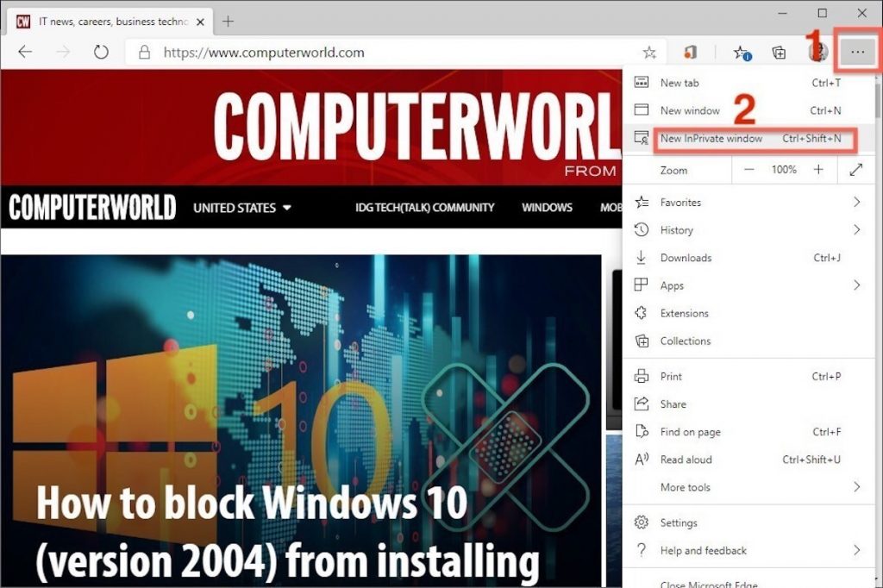The image size is (883, 588).
Task: Increase zoom with the plus button
Action: pos(818,170)
